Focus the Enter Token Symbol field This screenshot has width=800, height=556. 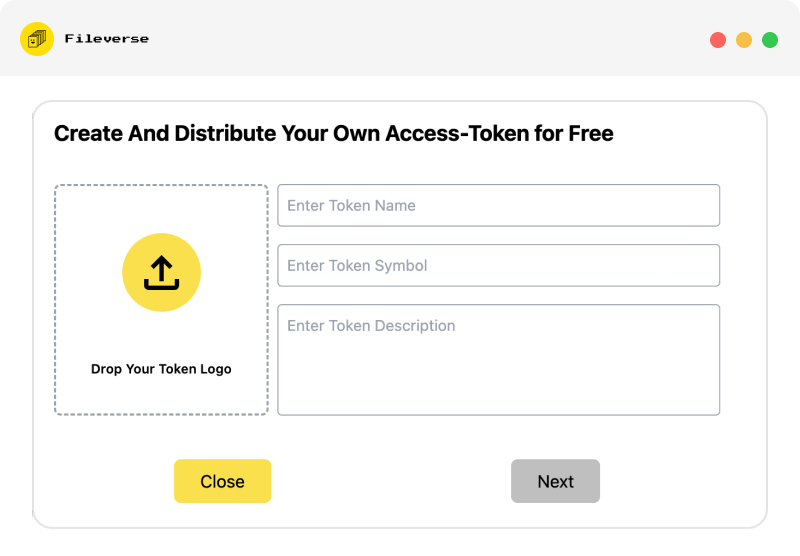[x=498, y=265]
